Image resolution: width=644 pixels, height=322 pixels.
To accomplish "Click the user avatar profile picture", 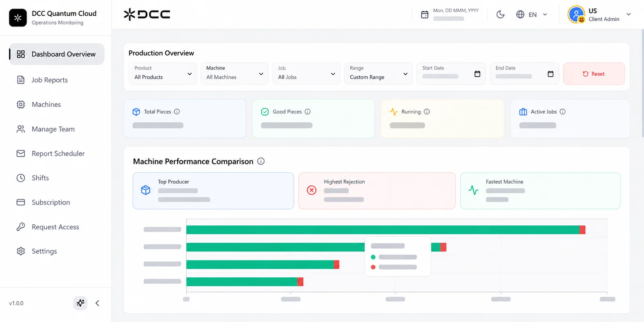I will point(576,14).
